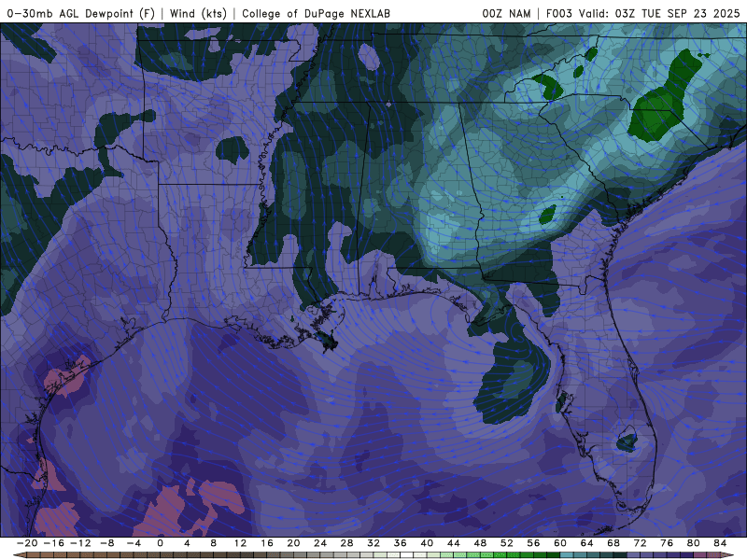Click the '72' legend value

(x=641, y=543)
